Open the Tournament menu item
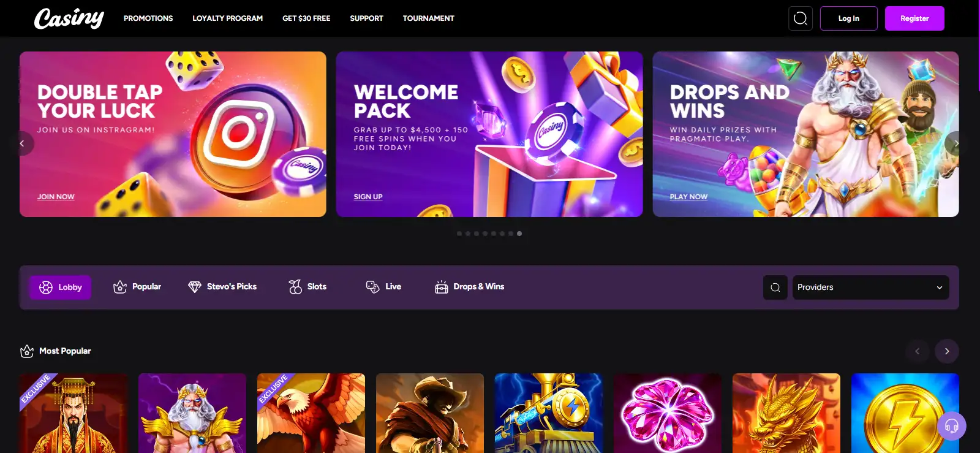980x453 pixels. coord(429,18)
